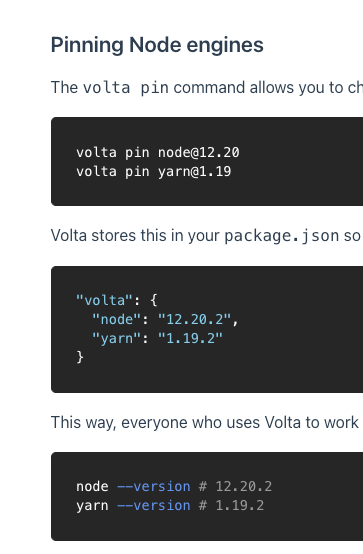Click the 'volta pin yarn@1.19' code line
Viewport: 363px width, 554px height.
[153, 172]
